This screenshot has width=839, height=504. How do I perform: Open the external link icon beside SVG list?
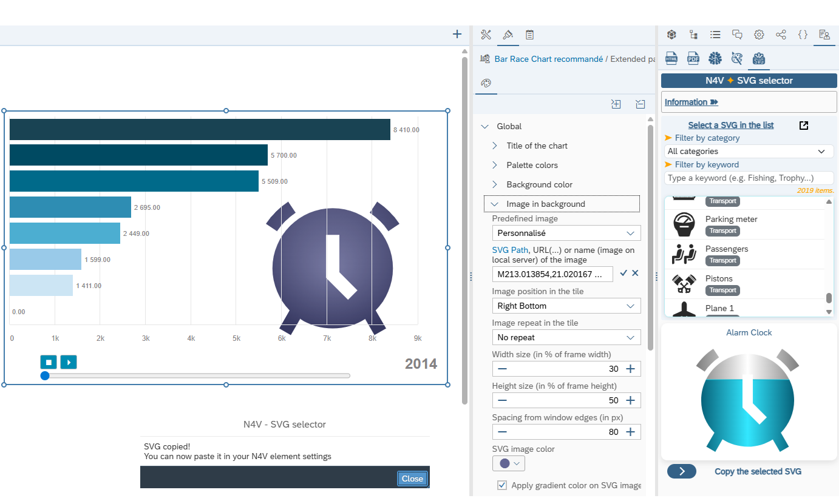(x=803, y=126)
